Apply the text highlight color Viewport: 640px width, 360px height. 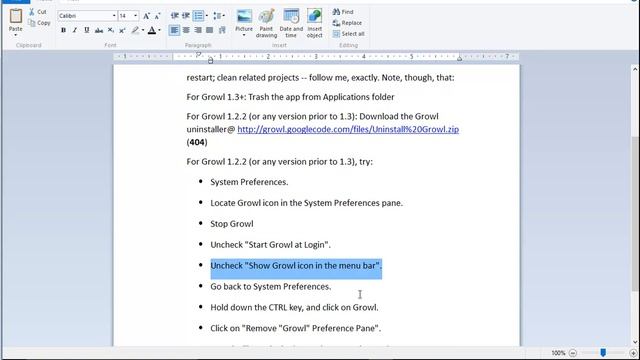[x=135, y=30]
